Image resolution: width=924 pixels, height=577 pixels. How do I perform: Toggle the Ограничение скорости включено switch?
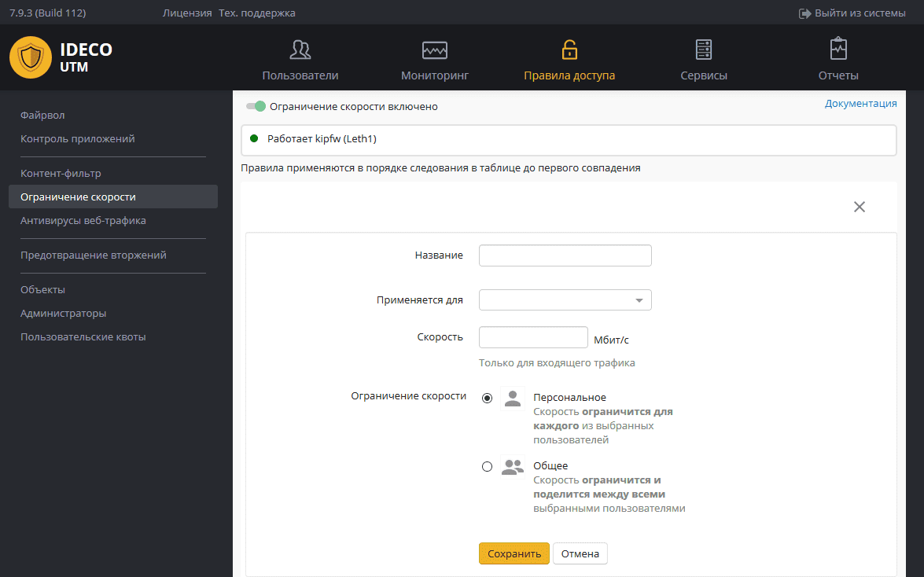point(256,106)
